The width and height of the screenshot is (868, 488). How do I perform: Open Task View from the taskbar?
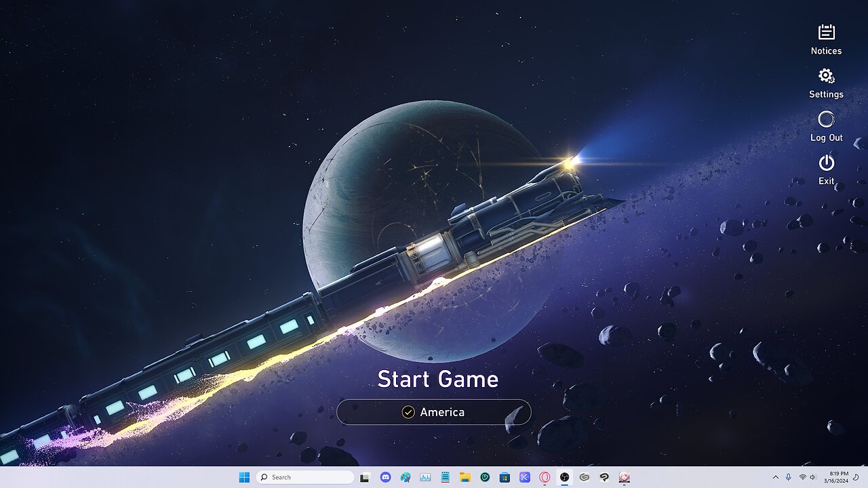(x=365, y=477)
